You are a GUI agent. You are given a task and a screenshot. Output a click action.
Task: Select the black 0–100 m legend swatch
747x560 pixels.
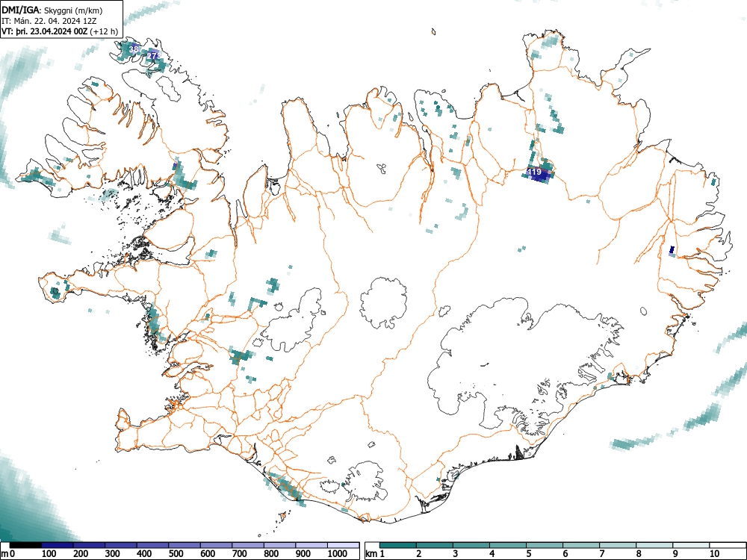25,545
